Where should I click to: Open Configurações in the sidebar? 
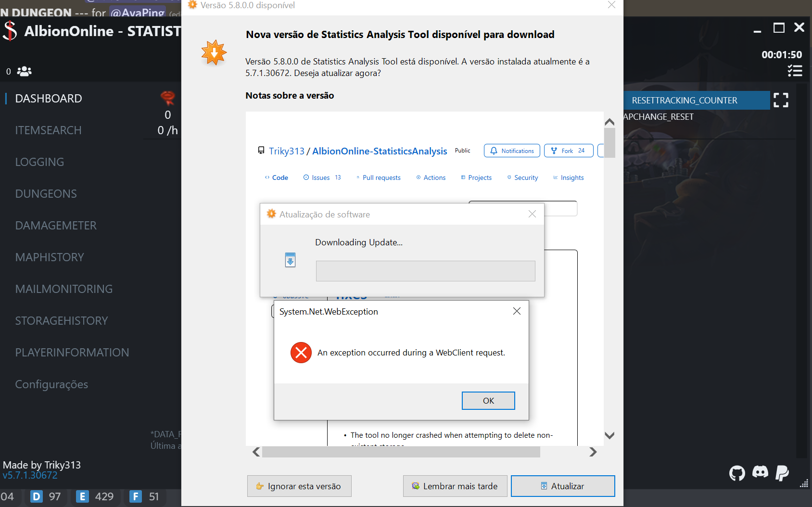click(x=51, y=384)
